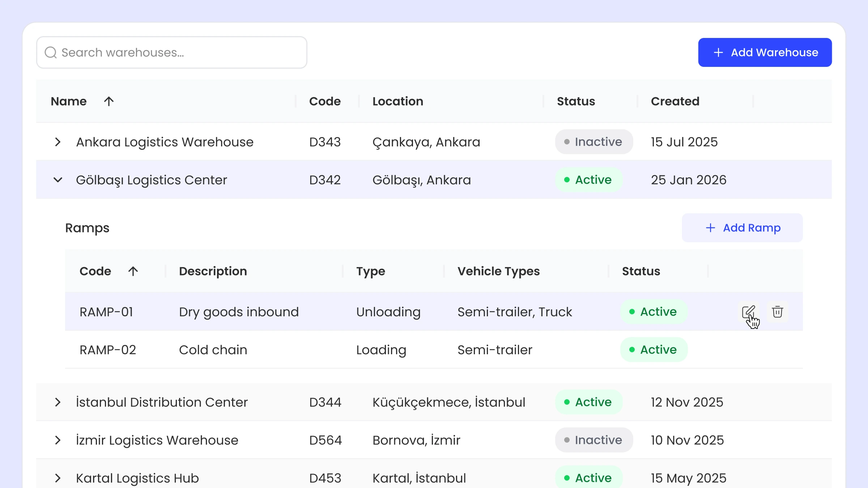Sort ramps by Code arrow icon
868x488 pixels.
(x=133, y=271)
